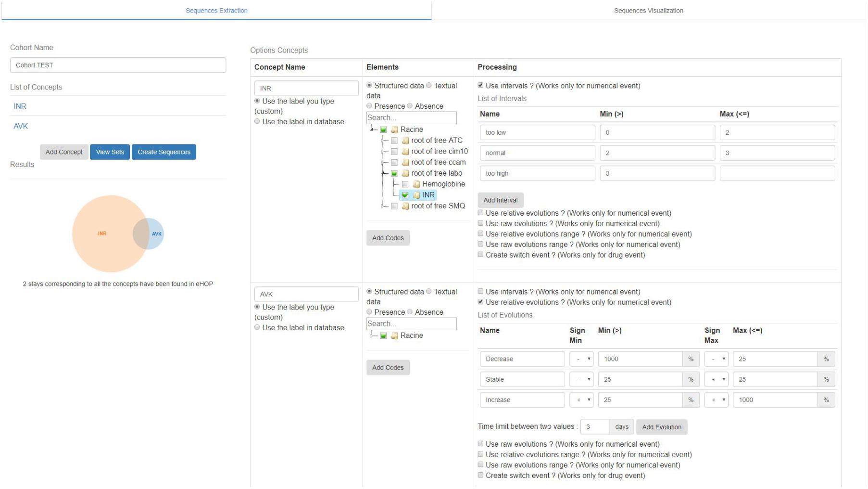Click the Cohort Name input field

118,65
